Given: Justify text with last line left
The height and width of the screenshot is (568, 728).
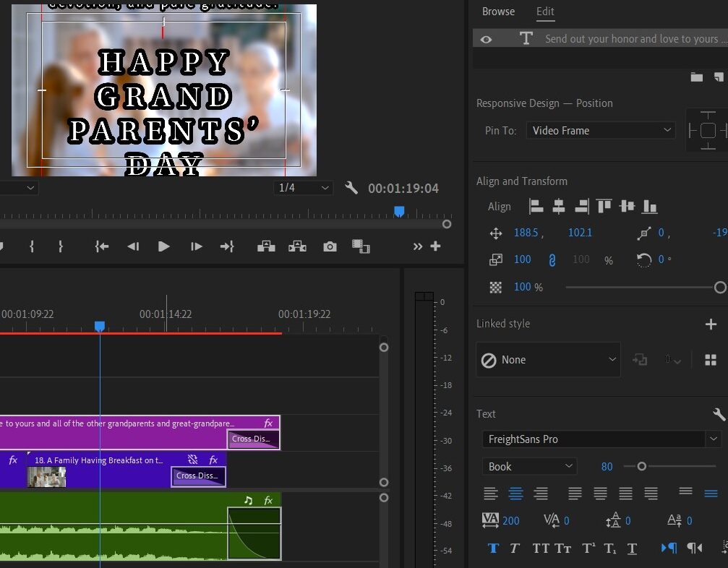Looking at the screenshot, I should (575, 494).
